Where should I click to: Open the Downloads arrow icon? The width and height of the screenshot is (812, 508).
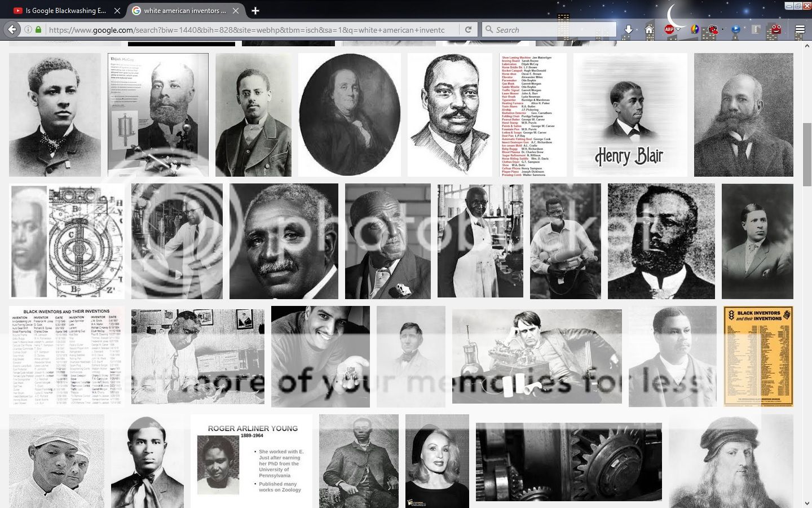(x=628, y=29)
